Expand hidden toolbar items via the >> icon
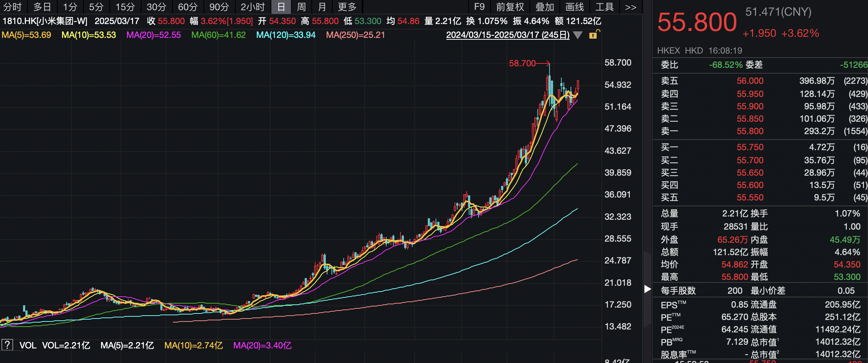This screenshot has height=363, width=868. pos(631,7)
